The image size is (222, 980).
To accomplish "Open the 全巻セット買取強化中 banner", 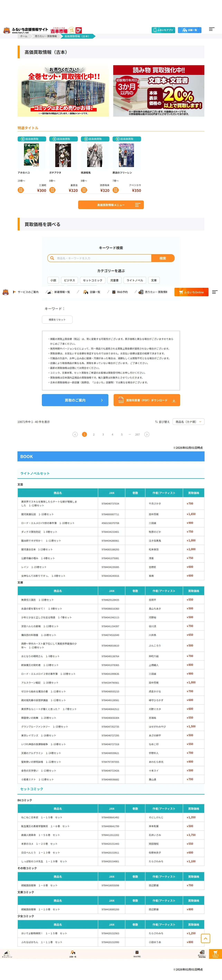I will click(63, 91).
